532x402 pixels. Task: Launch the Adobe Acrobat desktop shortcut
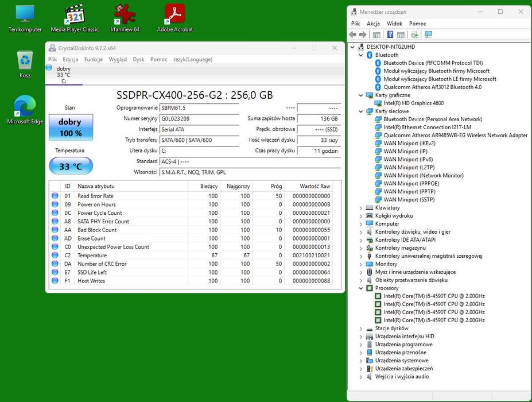pyautogui.click(x=174, y=19)
